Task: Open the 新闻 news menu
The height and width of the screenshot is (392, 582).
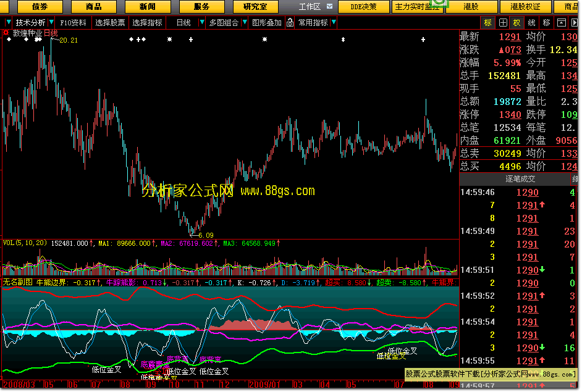Action: coord(148,7)
